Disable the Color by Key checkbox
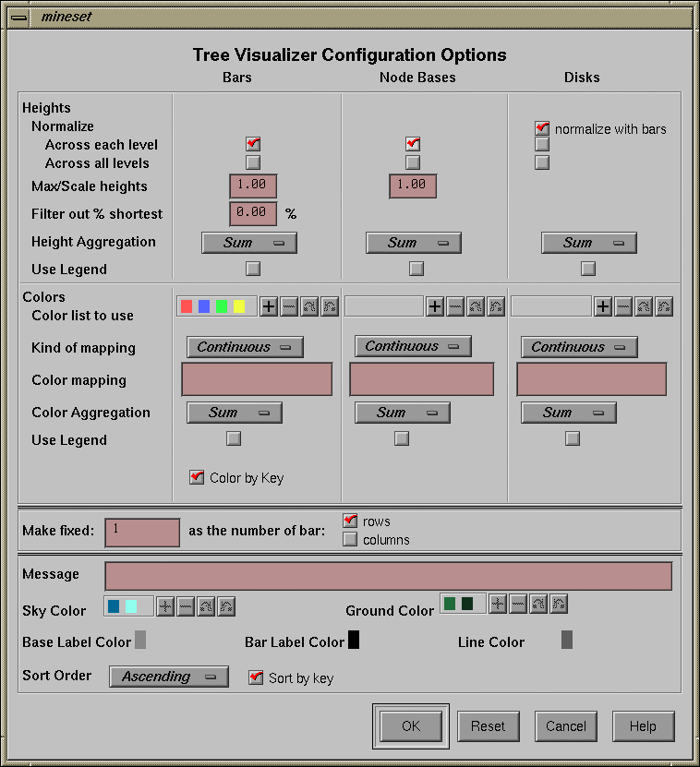This screenshot has width=700, height=767. click(197, 477)
